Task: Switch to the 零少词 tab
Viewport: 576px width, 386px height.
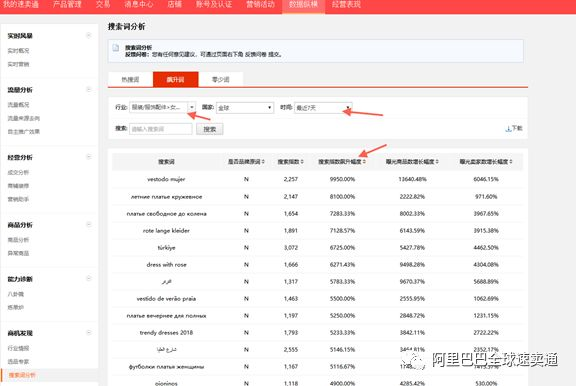Action: (221, 79)
